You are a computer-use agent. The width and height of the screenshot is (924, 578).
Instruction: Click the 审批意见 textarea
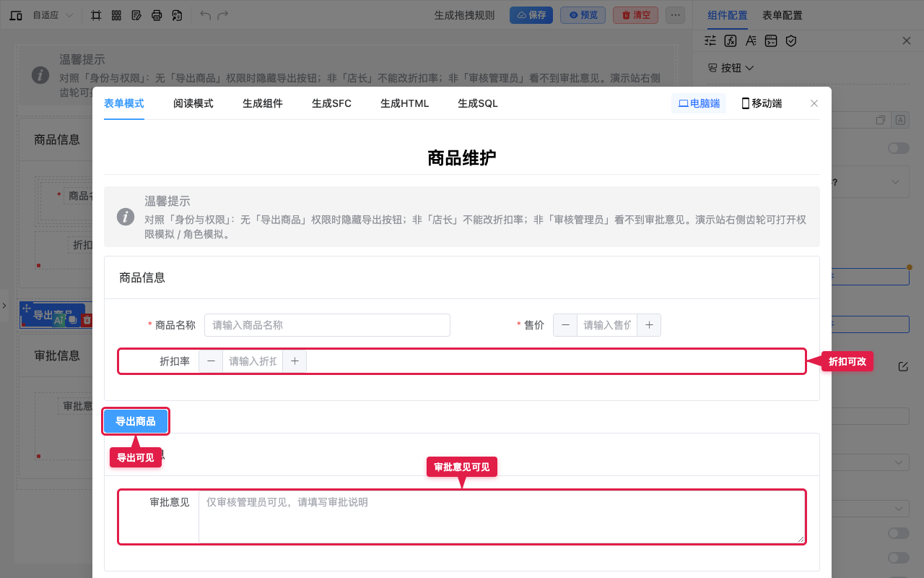pos(502,517)
